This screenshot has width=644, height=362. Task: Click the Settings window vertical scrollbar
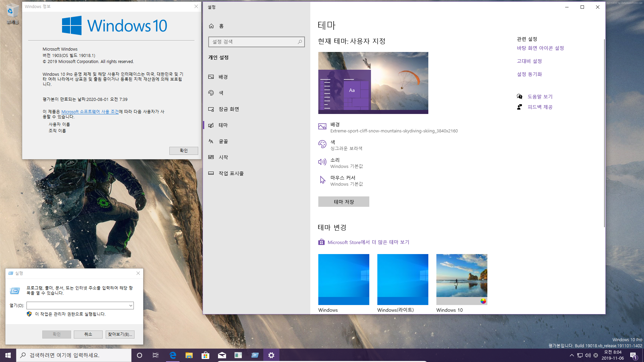coord(604,133)
